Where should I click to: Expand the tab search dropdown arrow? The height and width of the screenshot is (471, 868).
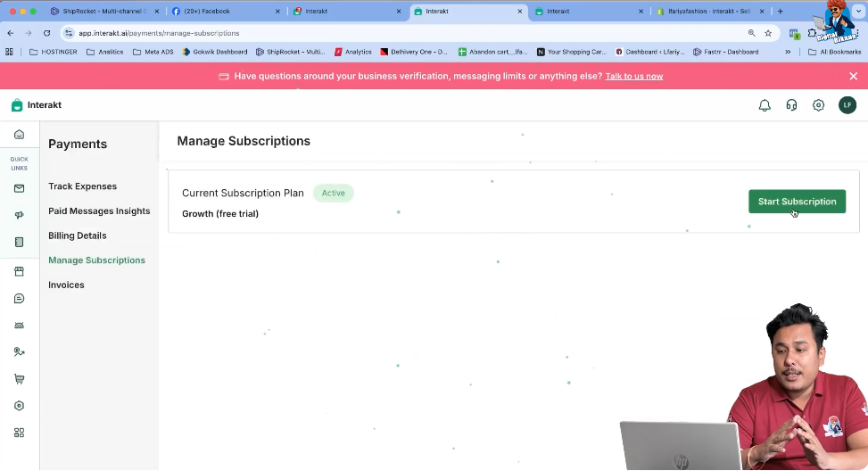coord(858,11)
